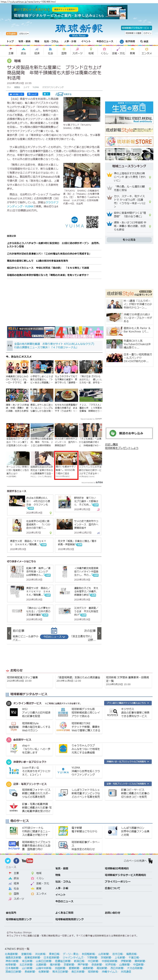The height and width of the screenshot is (980, 158).
Task: Open the 琉球新報STORE banner
Action: [129, 142]
